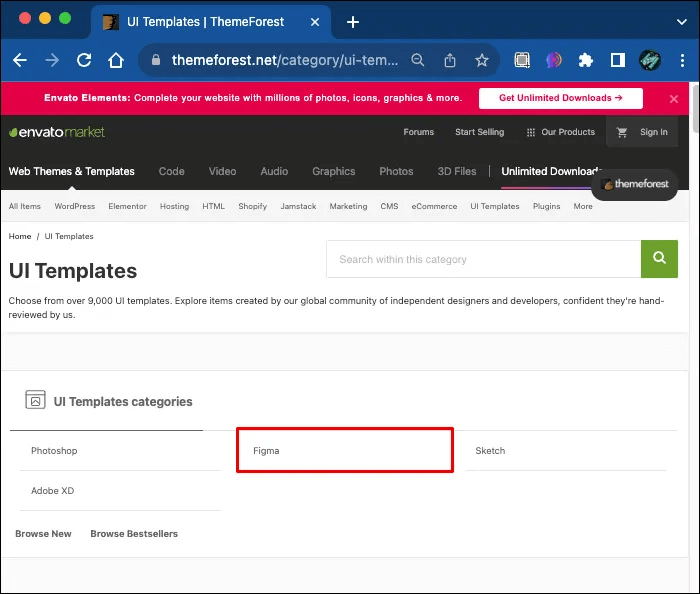700x594 pixels.
Task: Open a new browser tab
Action: tap(353, 22)
